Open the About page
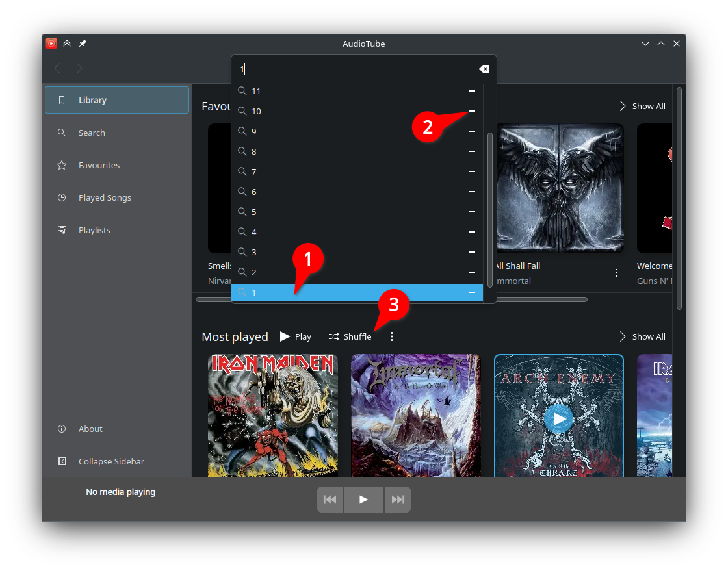Image resolution: width=728 pixels, height=571 pixels. point(117,429)
